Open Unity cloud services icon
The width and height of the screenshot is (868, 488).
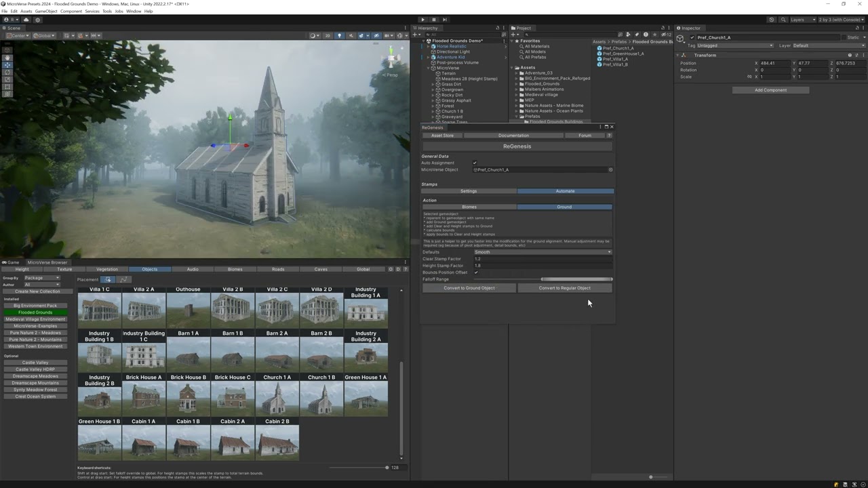(26, 20)
